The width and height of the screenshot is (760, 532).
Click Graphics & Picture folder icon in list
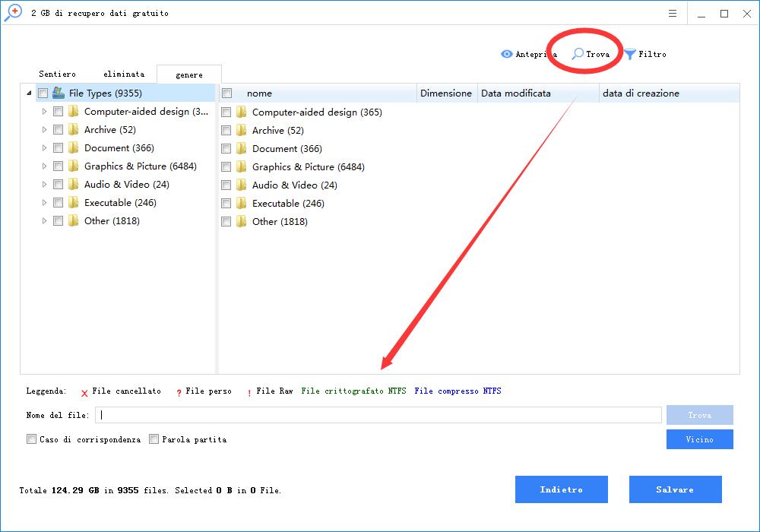pyautogui.click(x=242, y=166)
